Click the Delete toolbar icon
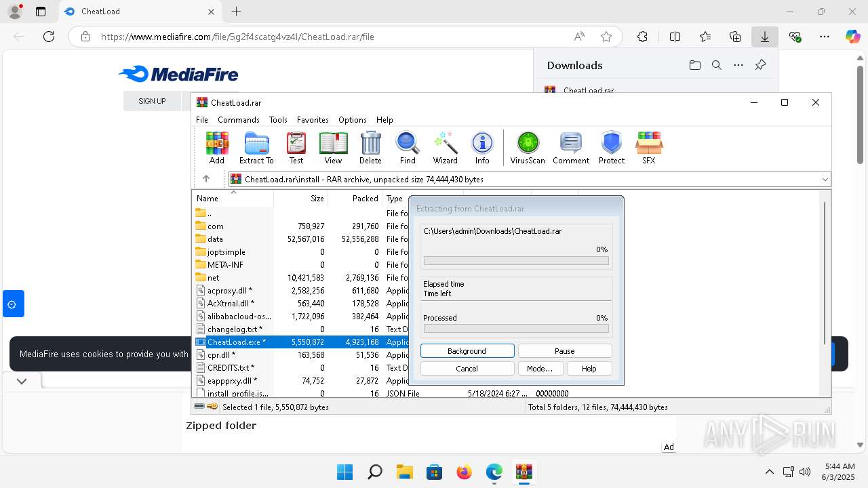This screenshot has height=488, width=868. pyautogui.click(x=370, y=148)
